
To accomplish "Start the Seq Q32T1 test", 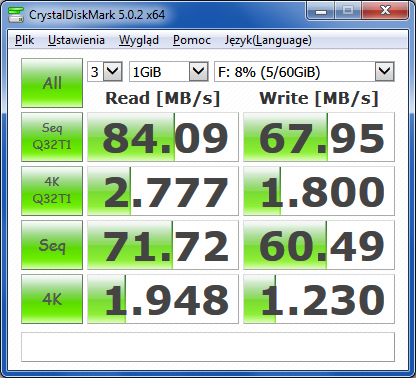I will click(x=52, y=137).
